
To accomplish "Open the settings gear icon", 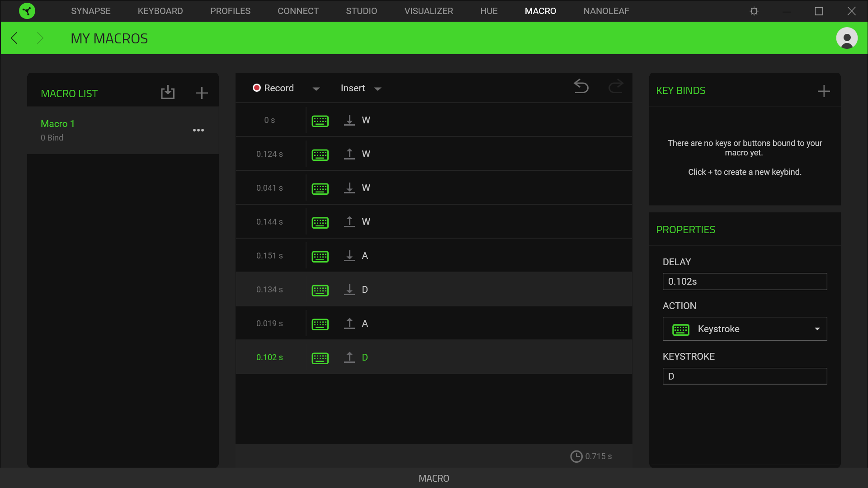I will [x=754, y=11].
